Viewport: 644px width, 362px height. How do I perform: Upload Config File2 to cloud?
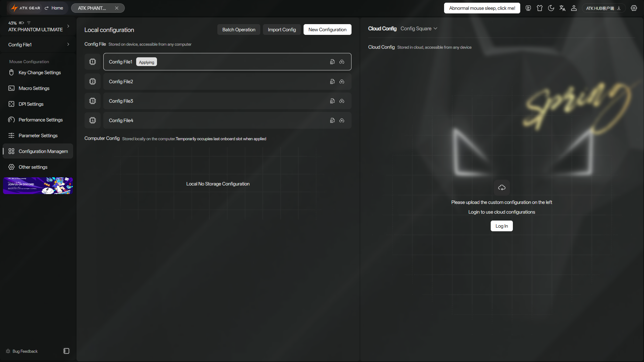pos(342,81)
